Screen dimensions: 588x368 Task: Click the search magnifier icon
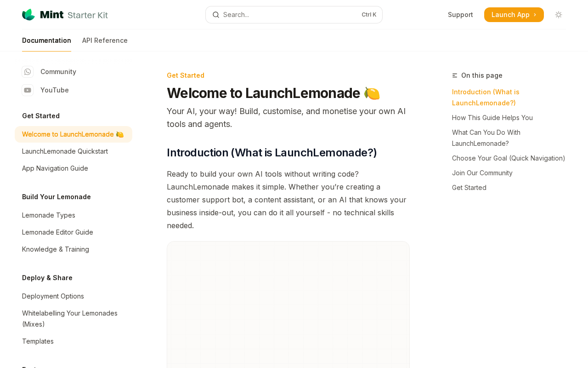coord(216,15)
